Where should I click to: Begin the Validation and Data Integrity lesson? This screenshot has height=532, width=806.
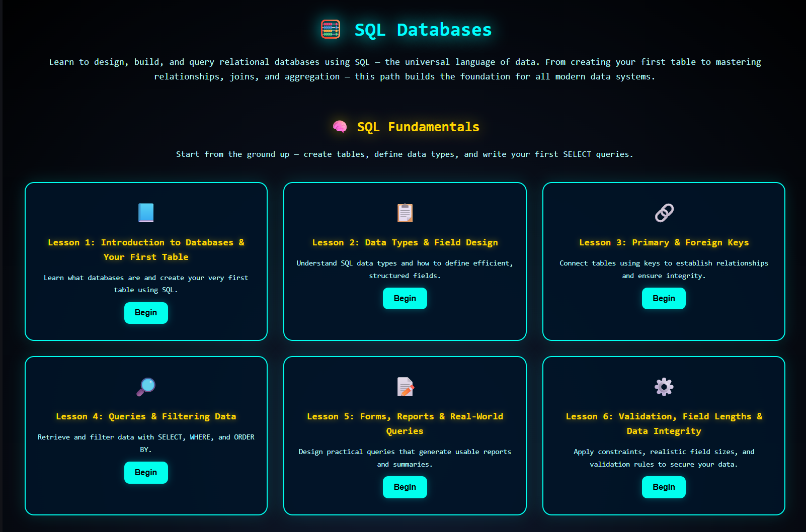point(664,487)
